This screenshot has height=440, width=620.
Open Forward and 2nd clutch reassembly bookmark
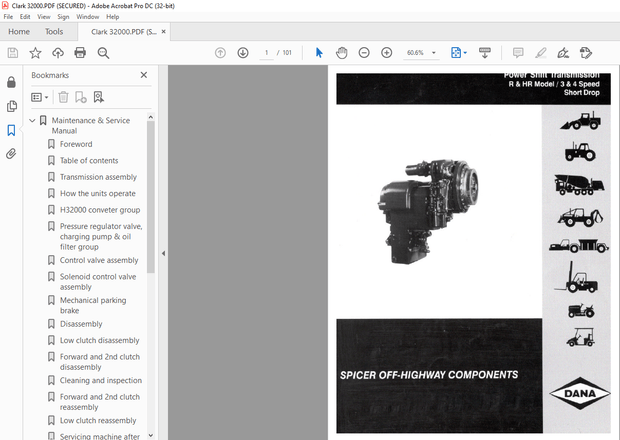coord(100,402)
